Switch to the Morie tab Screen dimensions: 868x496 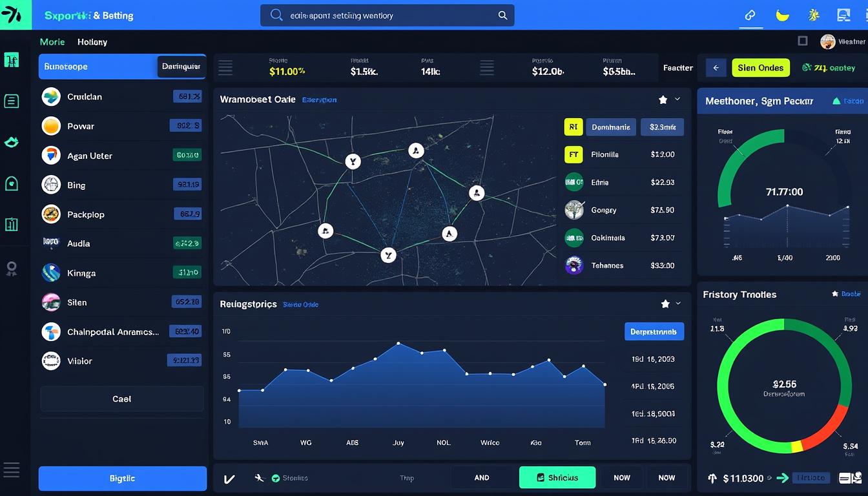(52, 42)
